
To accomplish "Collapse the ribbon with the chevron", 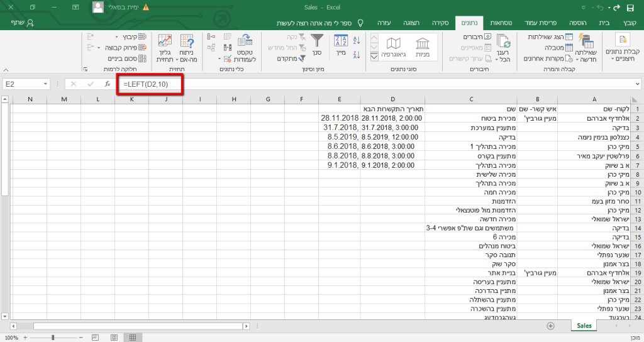I will click(x=6, y=69).
